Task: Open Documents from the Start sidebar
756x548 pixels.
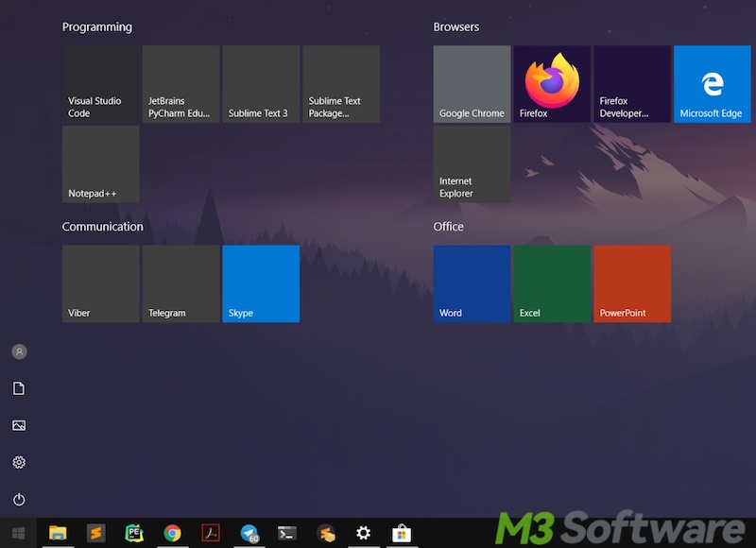Action: pyautogui.click(x=19, y=388)
